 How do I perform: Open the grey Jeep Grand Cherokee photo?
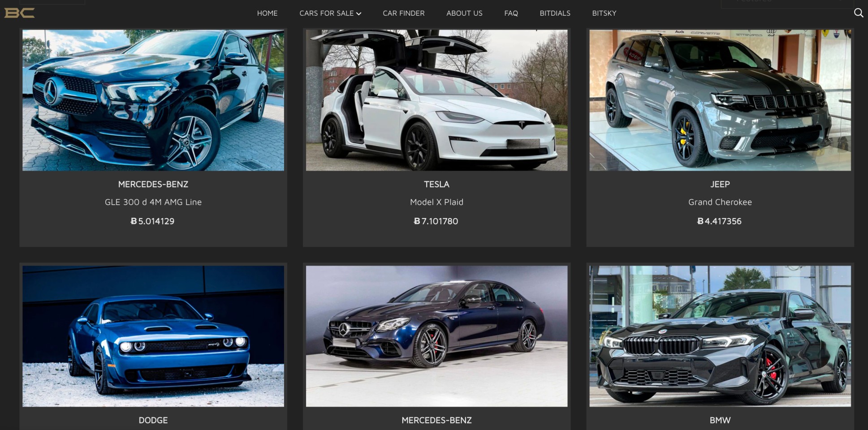pyautogui.click(x=720, y=100)
